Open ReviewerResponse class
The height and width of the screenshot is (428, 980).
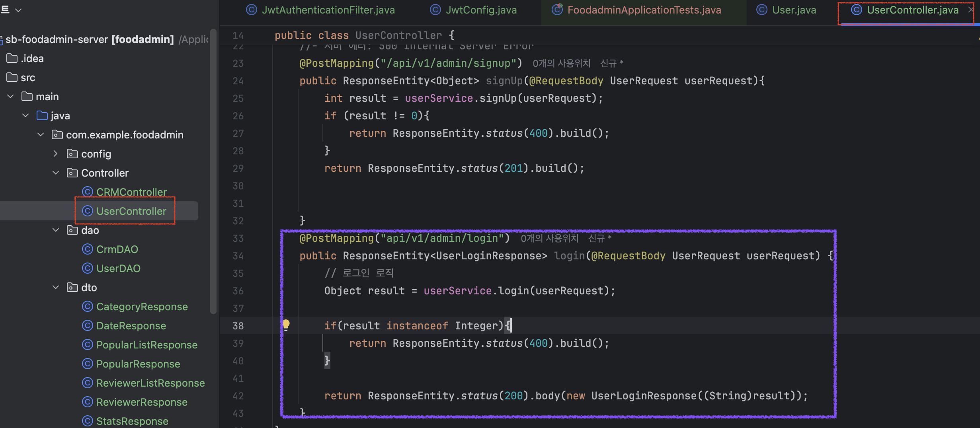(142, 402)
